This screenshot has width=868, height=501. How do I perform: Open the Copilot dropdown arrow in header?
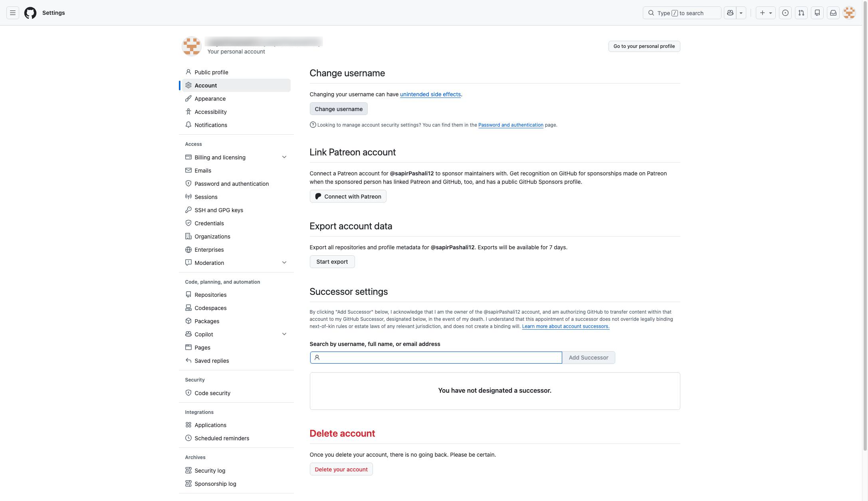(x=741, y=13)
